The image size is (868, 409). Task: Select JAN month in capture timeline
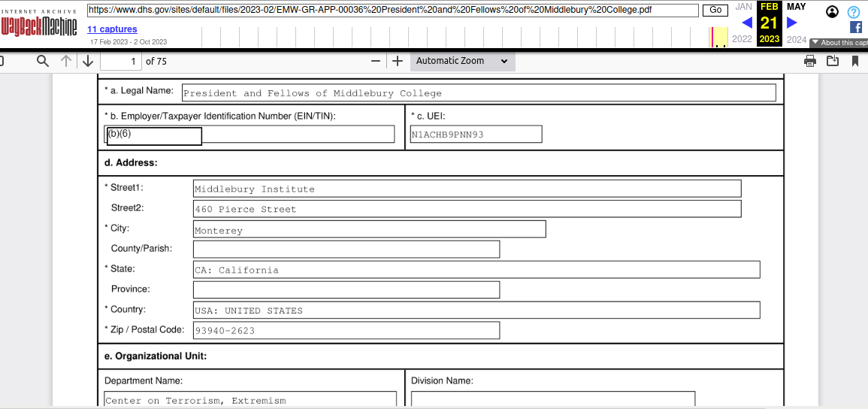tap(743, 8)
